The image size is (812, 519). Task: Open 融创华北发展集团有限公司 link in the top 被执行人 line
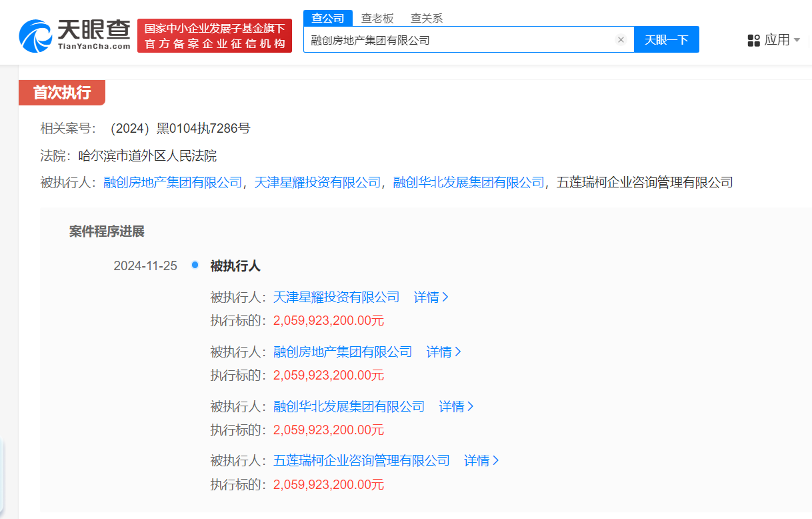(x=469, y=182)
